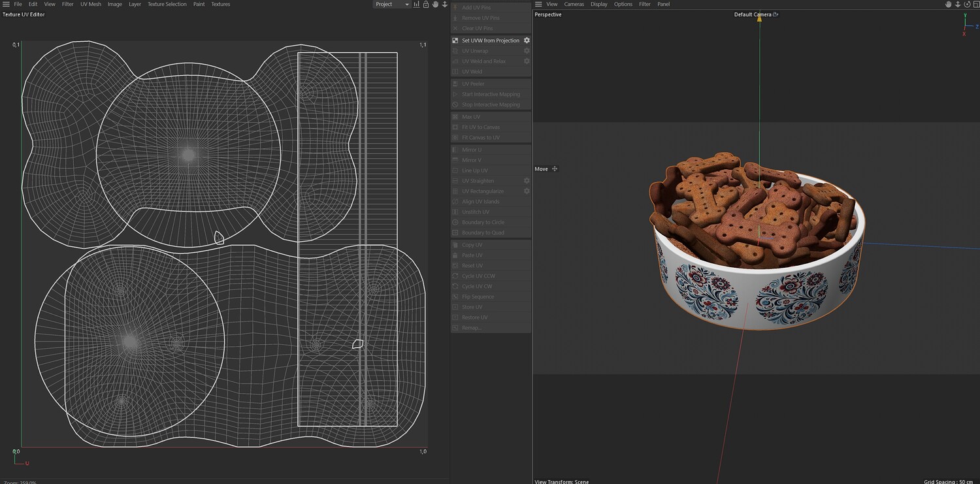Click the Remove UV Pins command
Screen dimensions: 980x484
pos(491,18)
